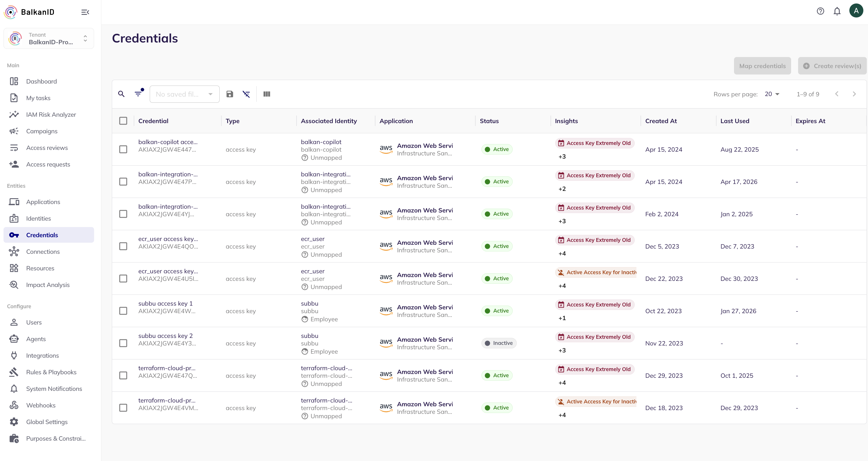868x461 pixels.
Task: Click the Map credentials button
Action: [x=762, y=66]
